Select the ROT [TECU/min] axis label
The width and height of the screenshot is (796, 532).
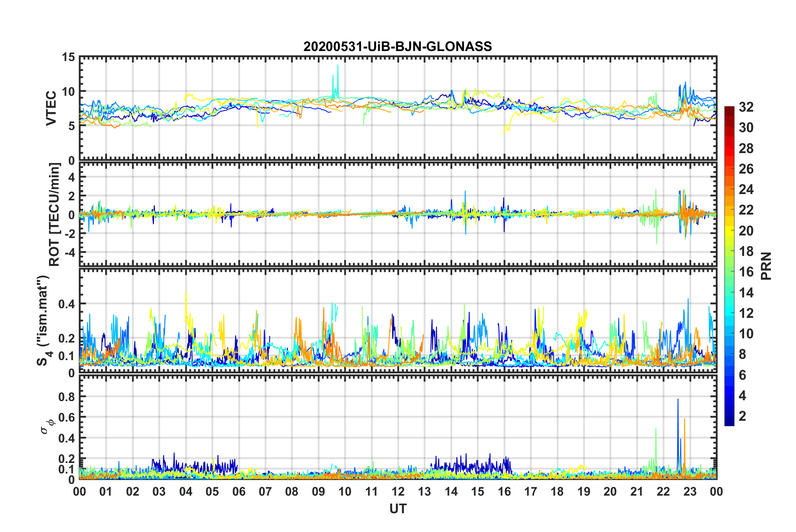(x=54, y=215)
